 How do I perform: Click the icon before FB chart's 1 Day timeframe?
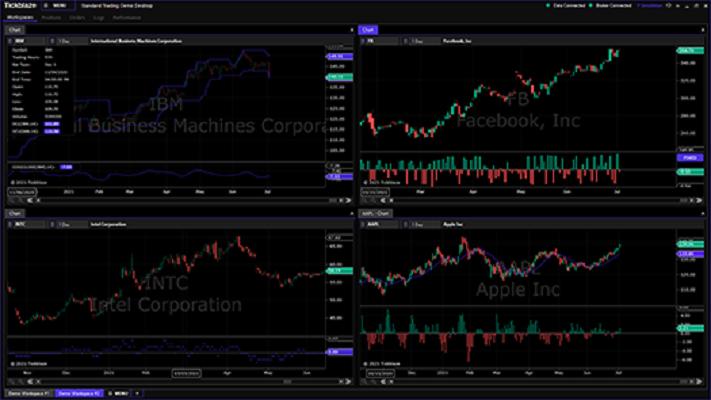pos(405,41)
